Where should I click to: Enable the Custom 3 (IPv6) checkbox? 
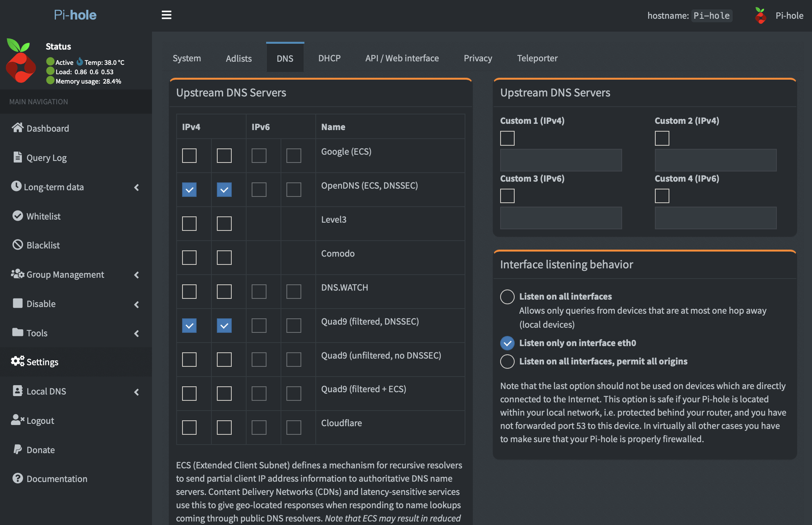click(507, 196)
